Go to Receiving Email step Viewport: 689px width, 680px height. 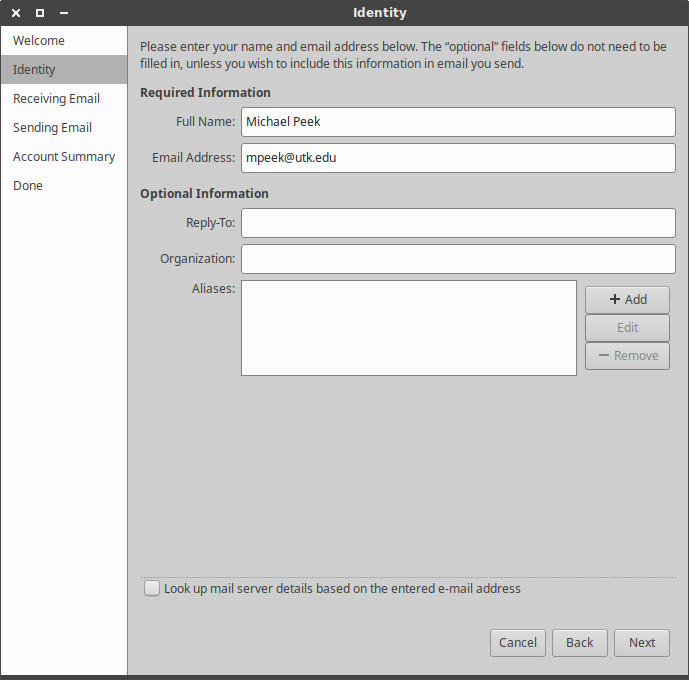[56, 99]
